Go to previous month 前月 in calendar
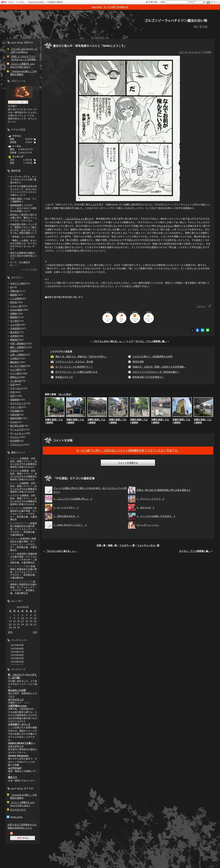Viewport: 220px width, 868px height. click(x=10, y=632)
